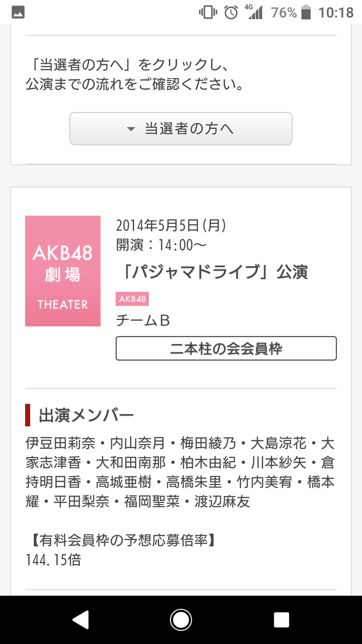Tap the vibrate mode status icon

point(208,13)
